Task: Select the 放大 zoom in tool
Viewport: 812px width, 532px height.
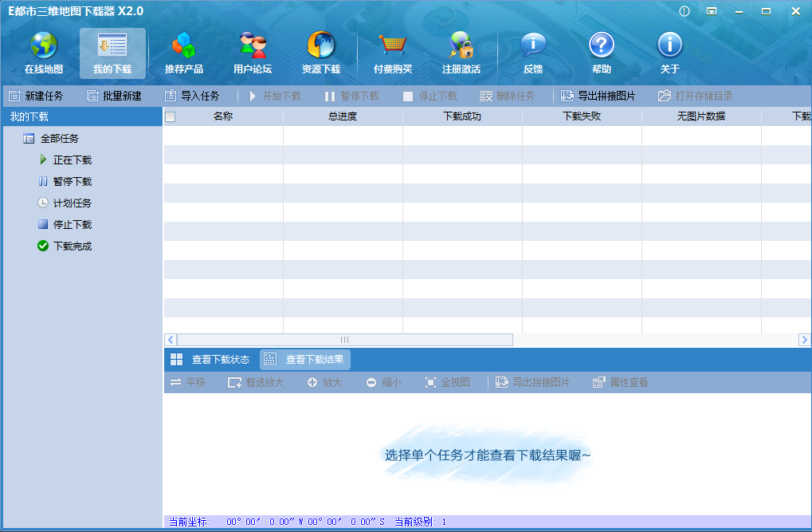Action: coord(324,382)
